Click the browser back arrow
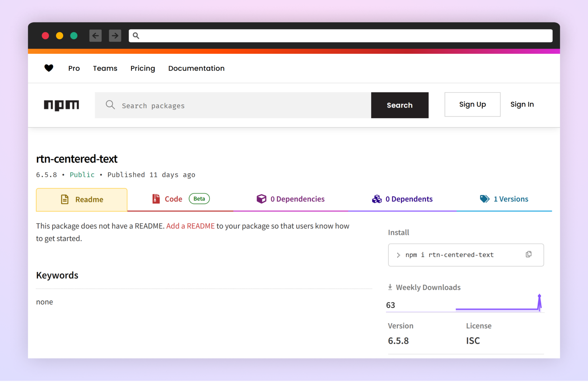The image size is (588, 382). [x=95, y=35]
